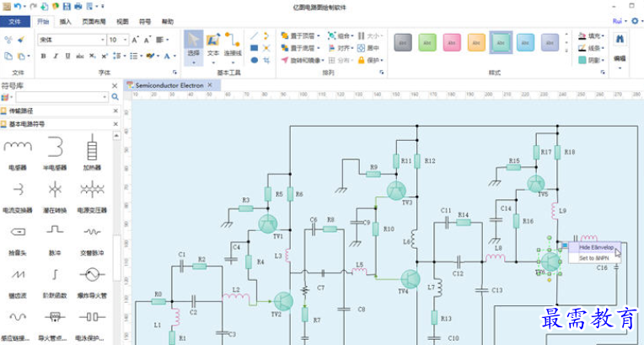The height and width of the screenshot is (345, 644).
Task: Increase font size with larger A button
Action: (135, 40)
